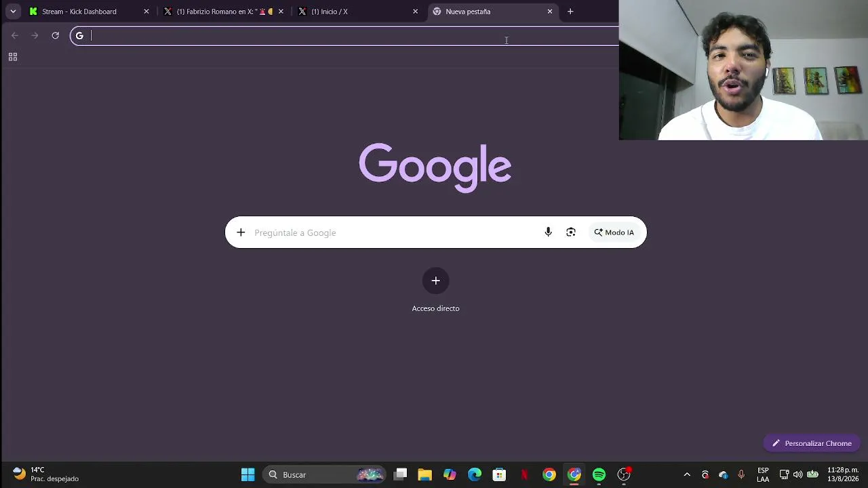This screenshot has height=488, width=868.
Task: Go forward with the browser forward arrow
Action: click(35, 35)
